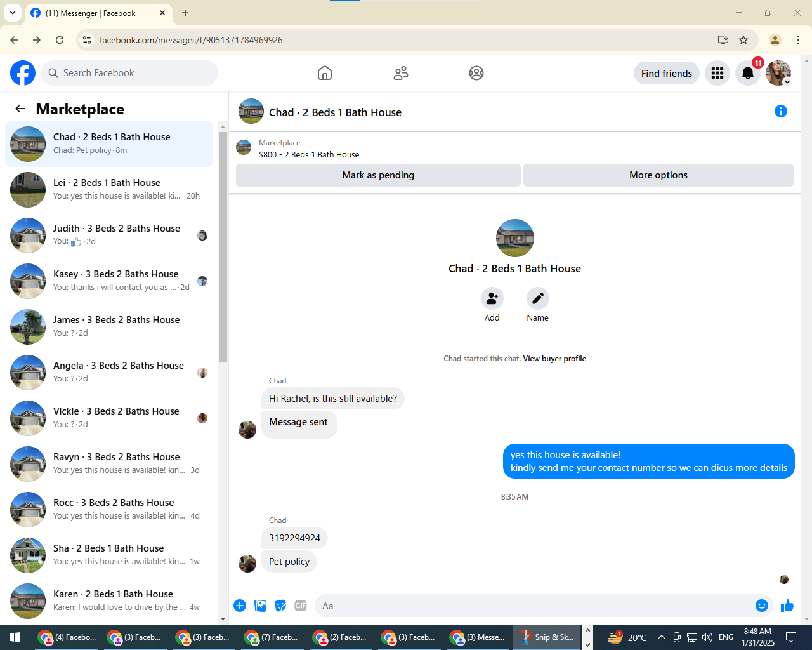Viewport: 812px width, 650px height.
Task: Close the Messenger Facebook tab
Action: [x=162, y=13]
